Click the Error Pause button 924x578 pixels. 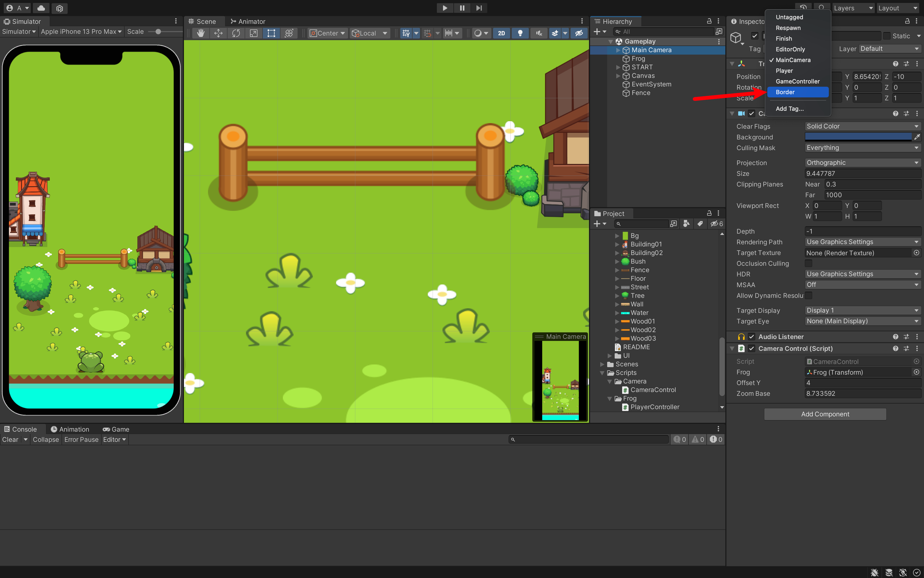(81, 440)
